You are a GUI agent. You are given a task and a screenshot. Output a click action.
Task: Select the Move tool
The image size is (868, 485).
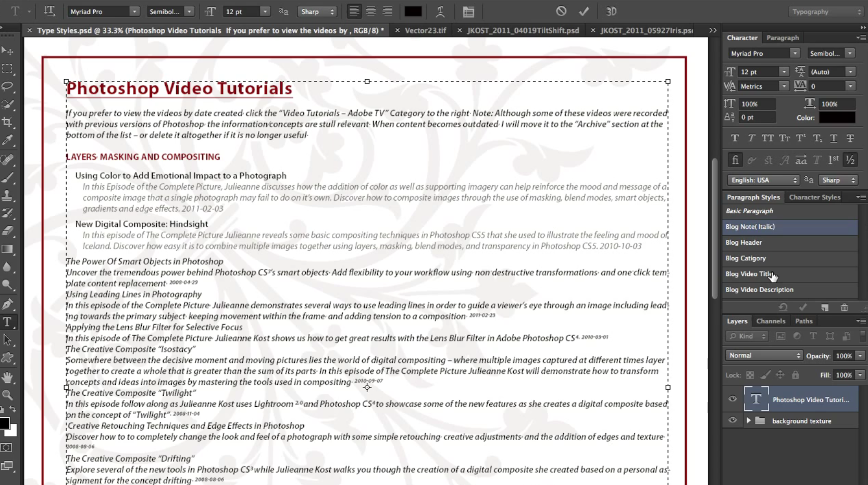coord(8,51)
